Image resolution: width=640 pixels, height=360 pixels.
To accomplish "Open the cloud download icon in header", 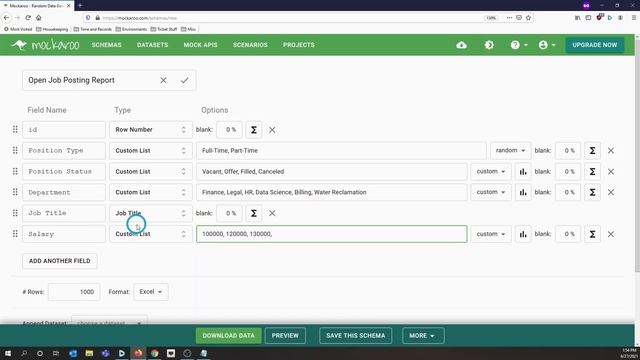I will [461, 45].
